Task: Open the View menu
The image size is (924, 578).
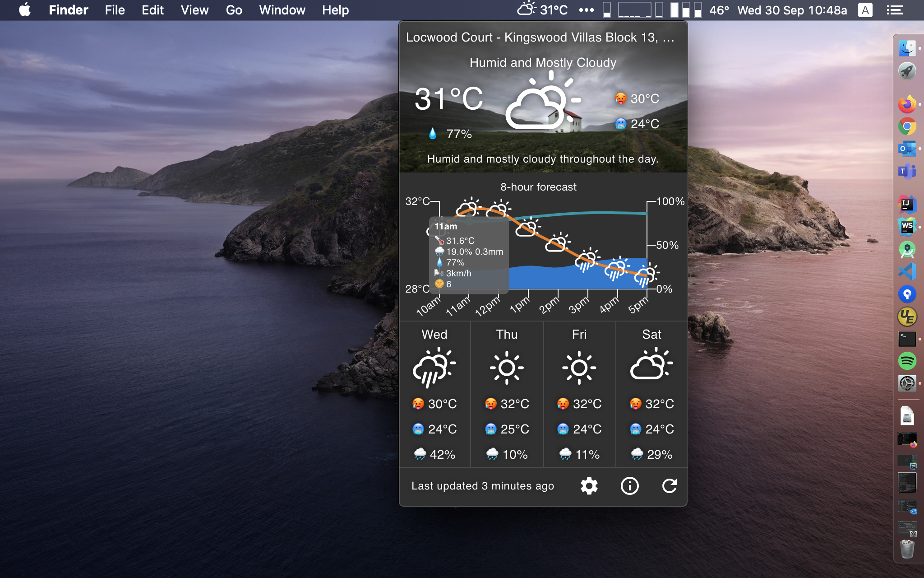Action: click(194, 9)
